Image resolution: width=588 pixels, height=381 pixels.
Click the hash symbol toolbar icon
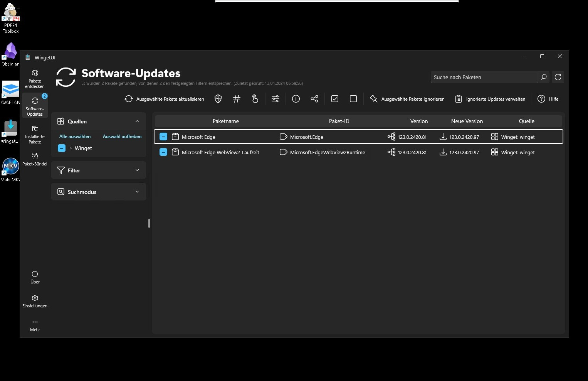point(237,99)
